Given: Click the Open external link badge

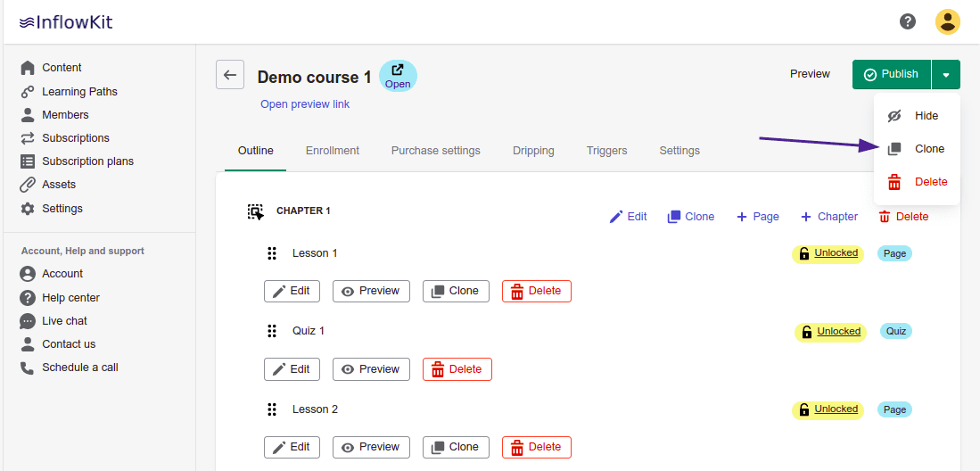Looking at the screenshot, I should coord(398,76).
